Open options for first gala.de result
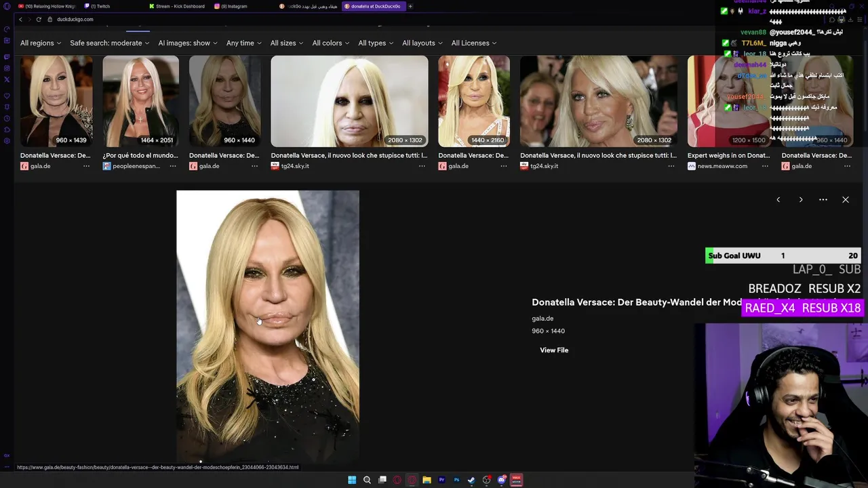 click(86, 166)
